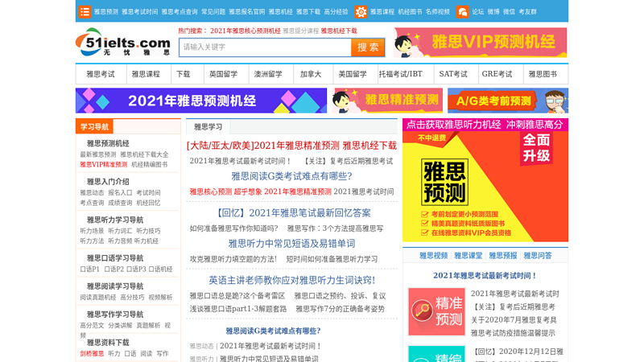
Task: Open 常见问题 in the top bar
Action: tap(213, 12)
